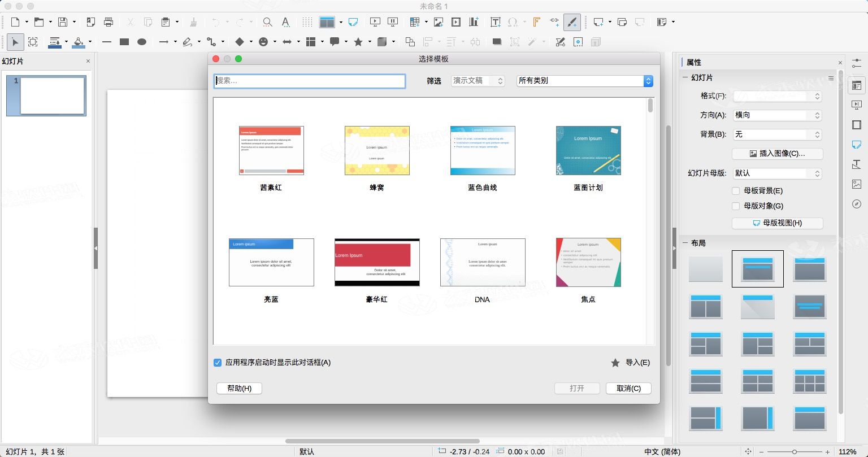This screenshot has height=457, width=868.
Task: Select the 蜂窝 template thumbnail
Action: coord(376,150)
